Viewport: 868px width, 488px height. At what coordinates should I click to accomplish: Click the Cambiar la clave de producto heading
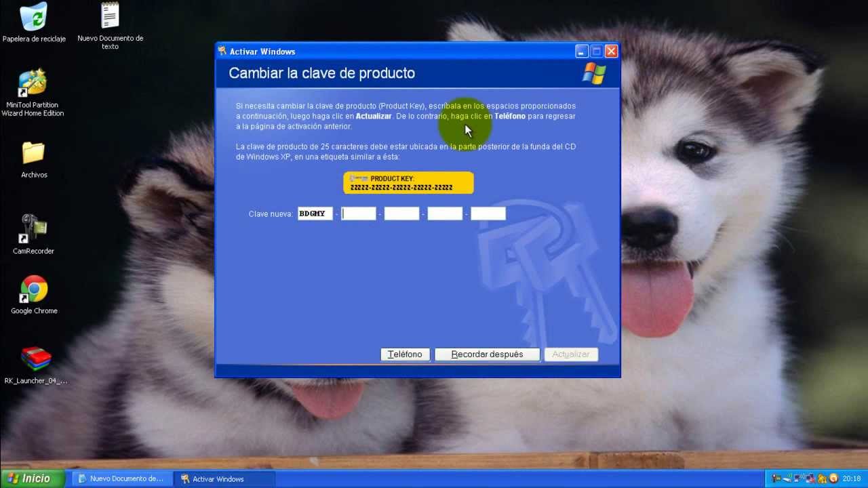[321, 73]
